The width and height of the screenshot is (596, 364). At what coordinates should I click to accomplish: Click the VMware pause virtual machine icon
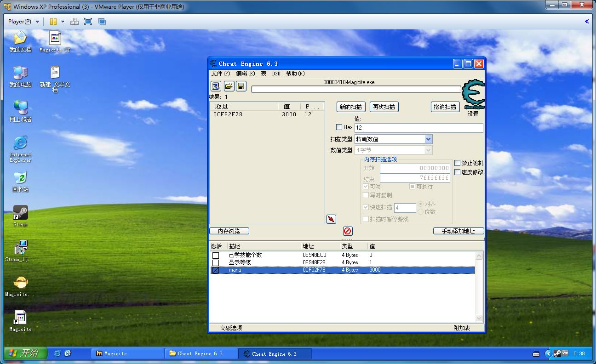click(53, 22)
